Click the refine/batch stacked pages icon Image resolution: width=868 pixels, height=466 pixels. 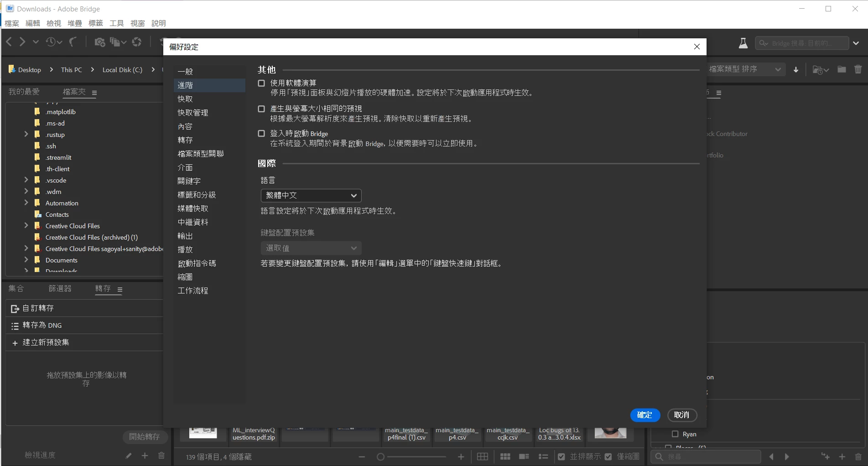pos(118,42)
